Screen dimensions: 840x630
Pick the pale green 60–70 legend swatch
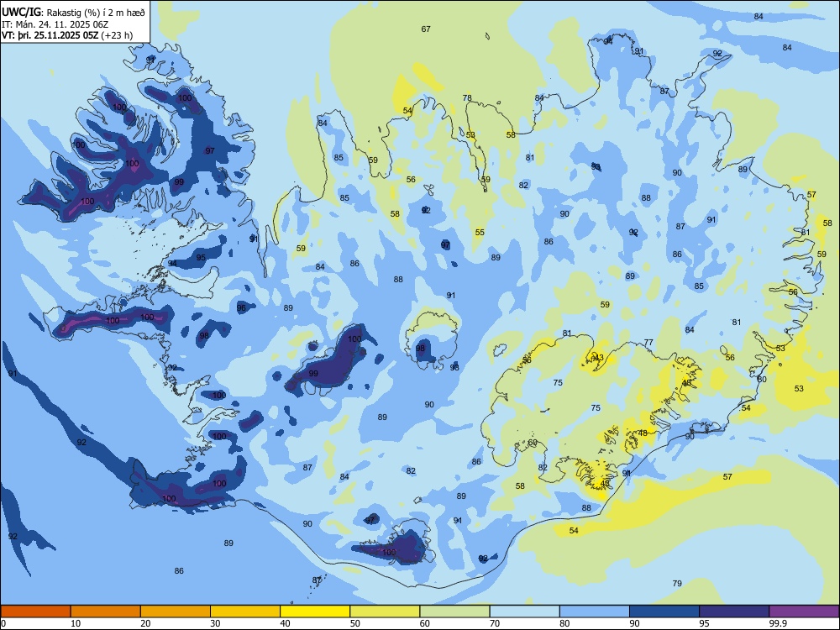tap(454, 612)
